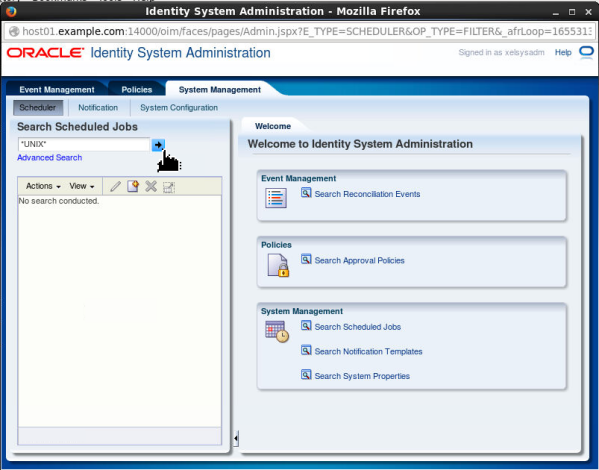This screenshot has width=599, height=470.
Task: Click magnifier icon beside Search System Properties
Action: (x=306, y=374)
